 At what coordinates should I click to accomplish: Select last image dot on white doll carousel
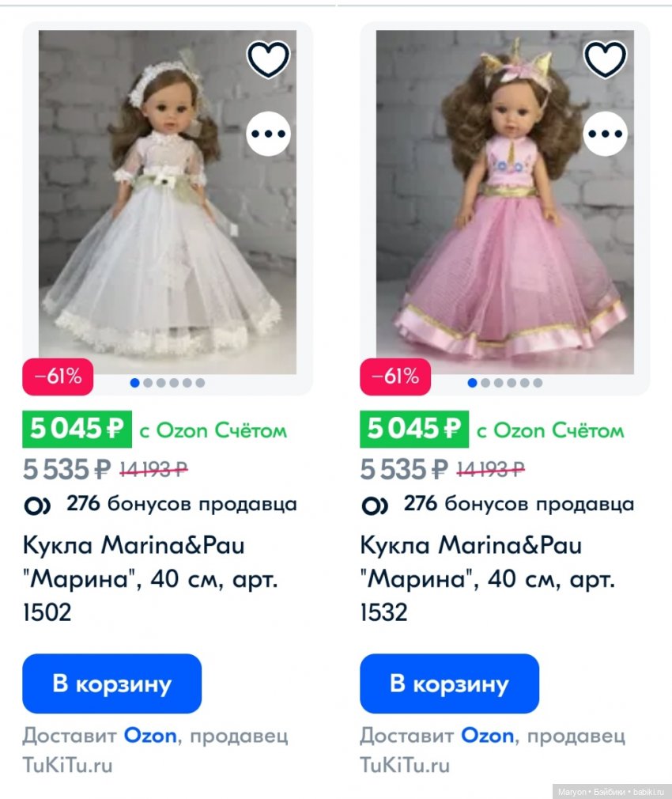[x=200, y=383]
